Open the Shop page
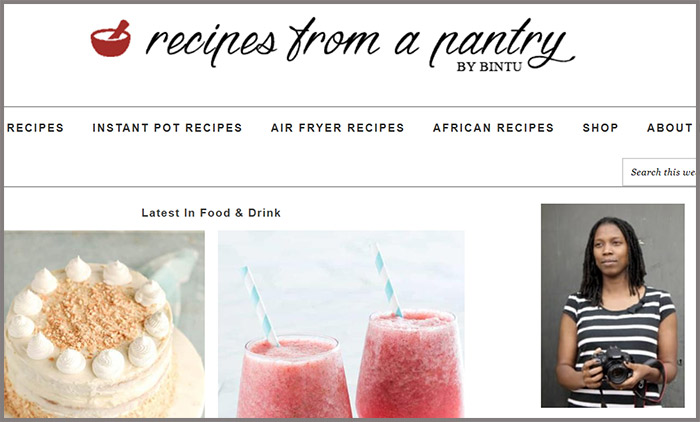The width and height of the screenshot is (700, 422). click(x=600, y=128)
